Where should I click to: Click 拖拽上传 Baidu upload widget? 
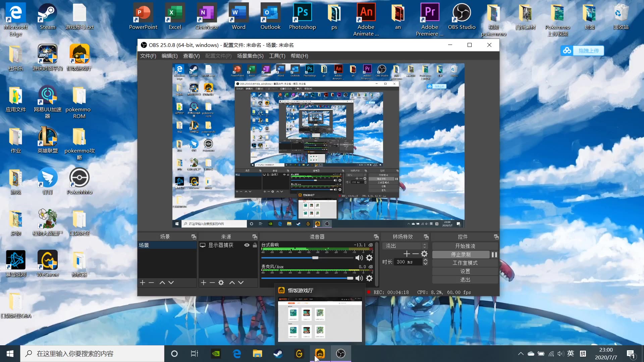[x=582, y=51]
